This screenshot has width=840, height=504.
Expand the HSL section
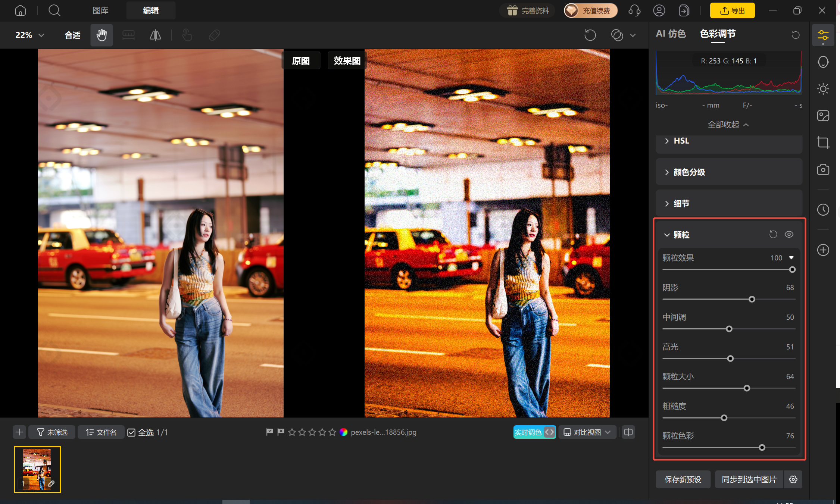tap(729, 141)
